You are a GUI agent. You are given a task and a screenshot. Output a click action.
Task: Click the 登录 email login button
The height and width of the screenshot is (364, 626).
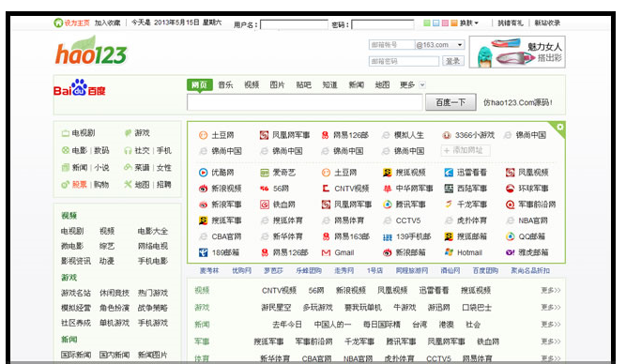[x=452, y=61]
